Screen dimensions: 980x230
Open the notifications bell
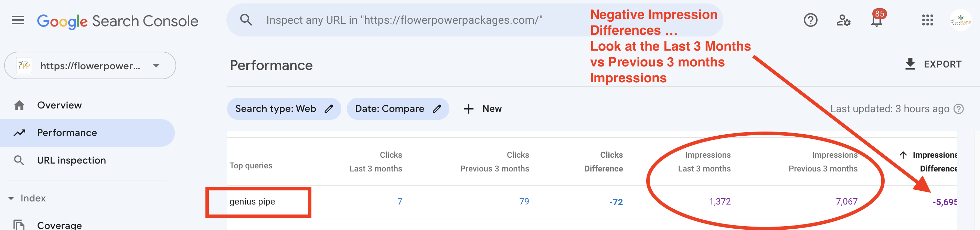pos(876,21)
